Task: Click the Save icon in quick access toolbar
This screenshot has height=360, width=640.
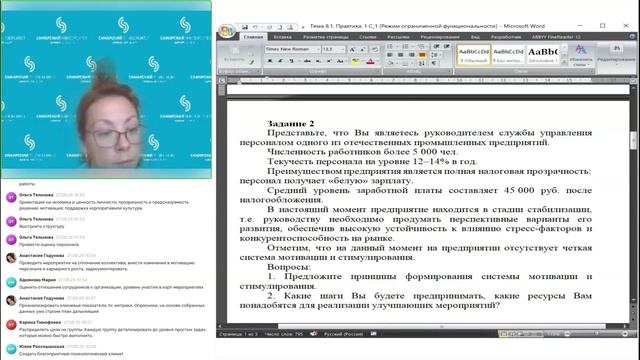Action: click(x=245, y=27)
